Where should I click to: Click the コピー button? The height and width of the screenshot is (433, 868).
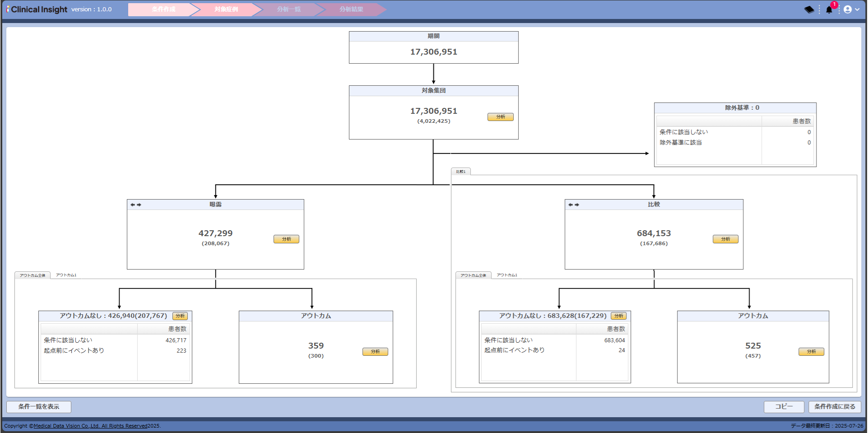click(x=784, y=407)
